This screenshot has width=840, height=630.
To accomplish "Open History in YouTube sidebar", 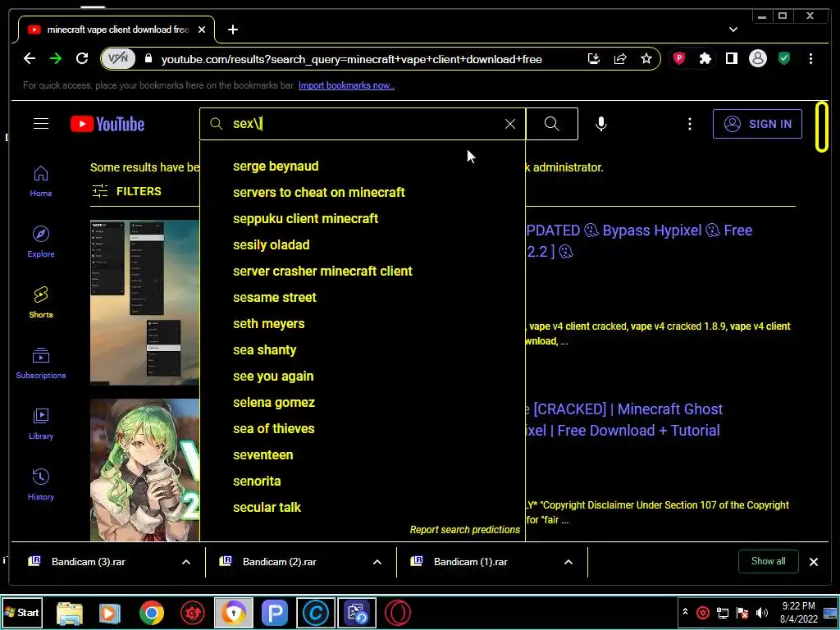I will point(41,485).
